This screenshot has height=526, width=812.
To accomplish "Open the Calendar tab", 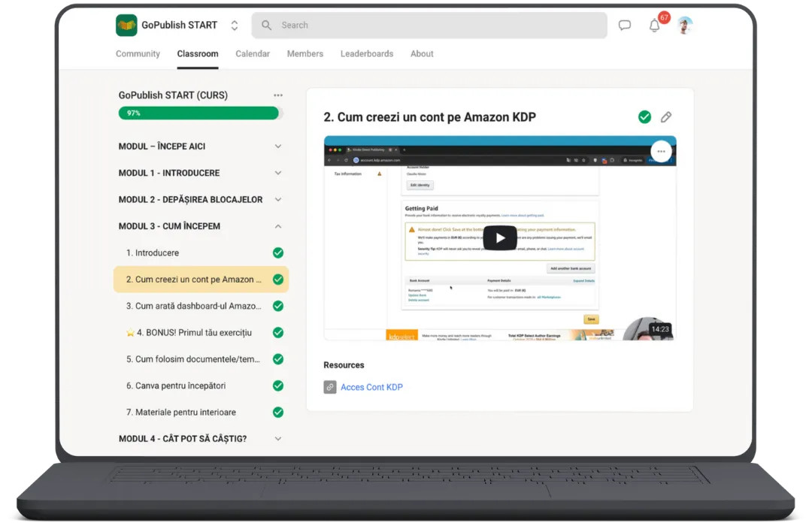I will pos(253,54).
